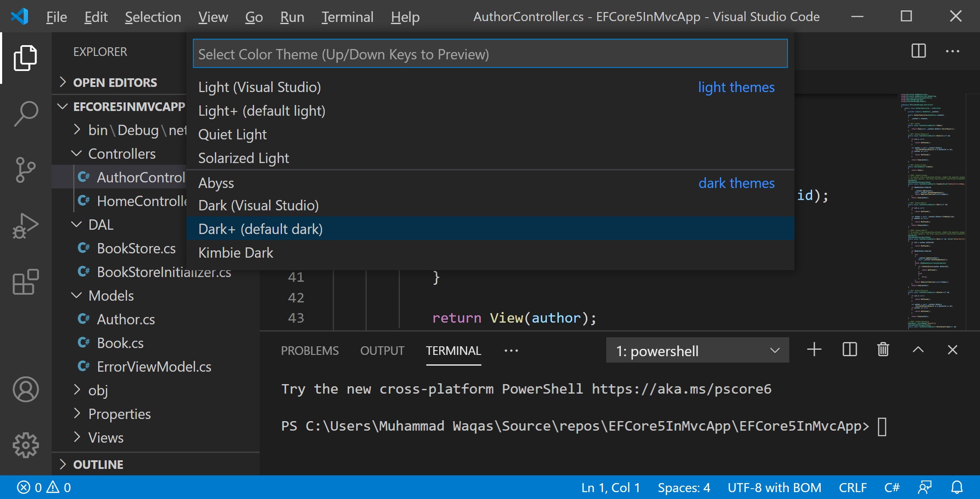Select the Quiet Light theme option
Viewport: 980px width, 499px height.
click(233, 134)
